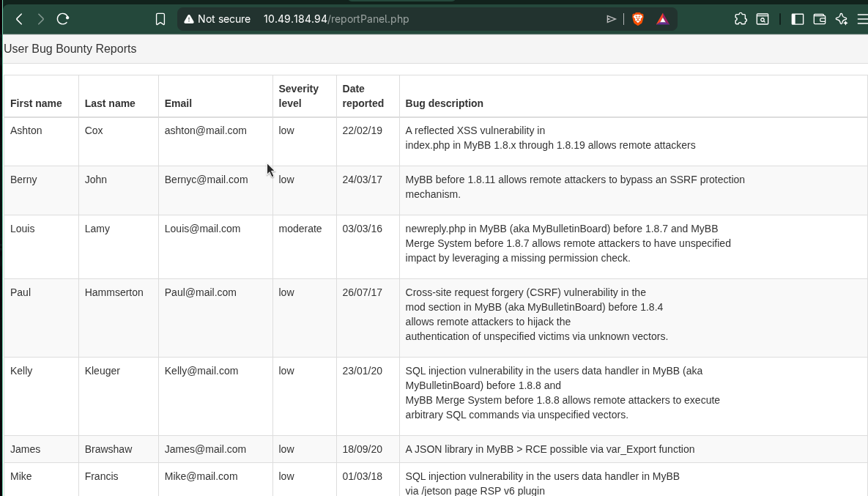Select the first name Mike

(21, 477)
